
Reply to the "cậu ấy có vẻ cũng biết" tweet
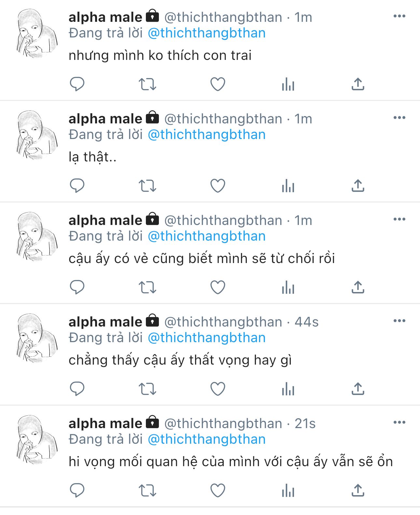tap(77, 287)
